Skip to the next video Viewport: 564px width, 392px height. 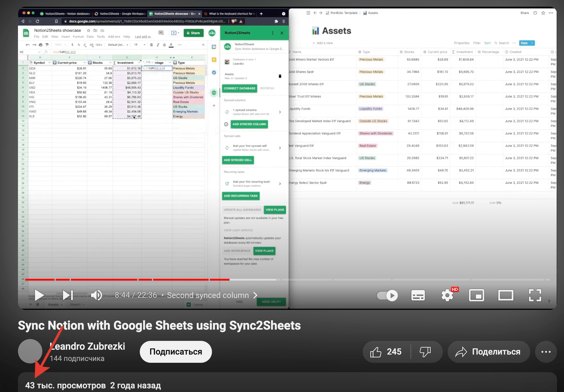[x=68, y=295]
